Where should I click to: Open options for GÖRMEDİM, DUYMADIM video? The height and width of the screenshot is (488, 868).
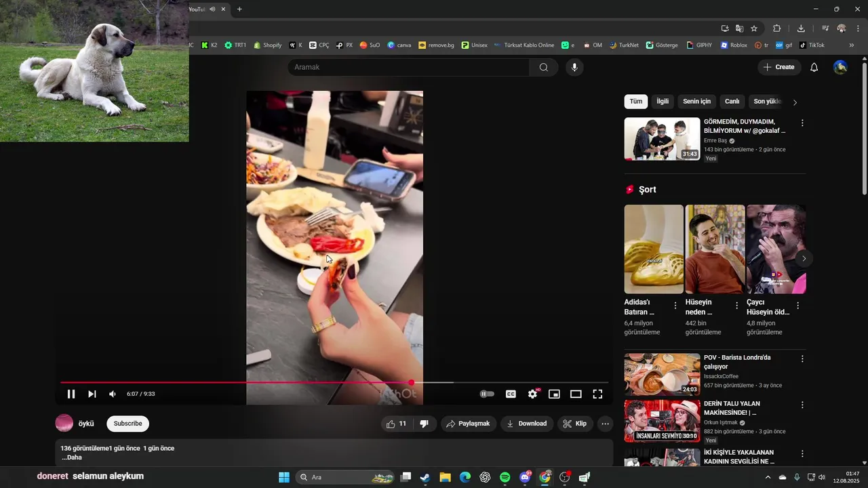(x=802, y=123)
